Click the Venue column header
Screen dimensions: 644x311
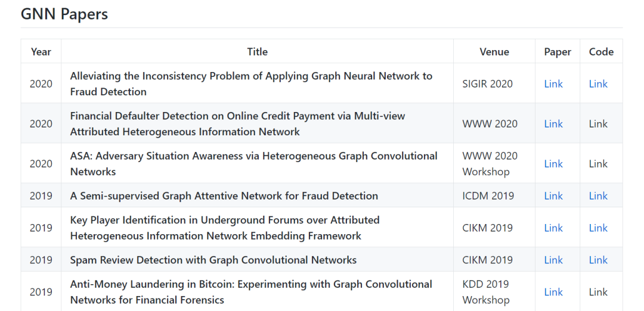coord(494,52)
